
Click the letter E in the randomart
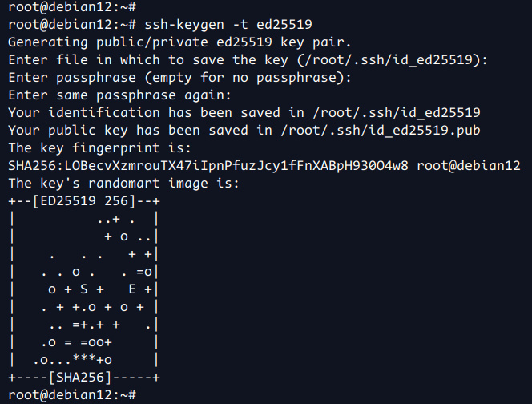[133, 289]
